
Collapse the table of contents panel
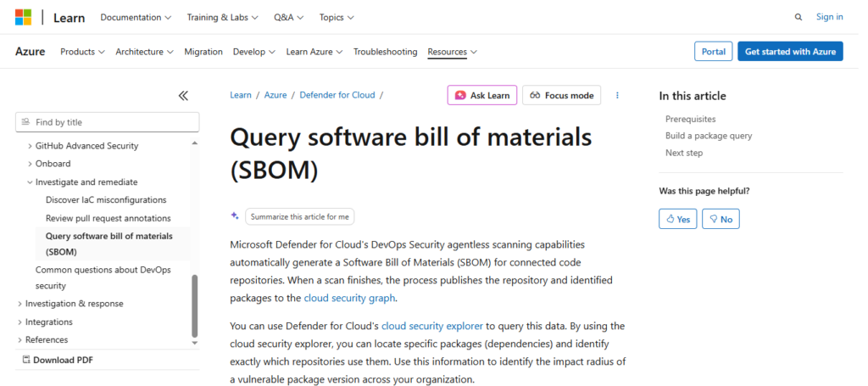point(183,96)
